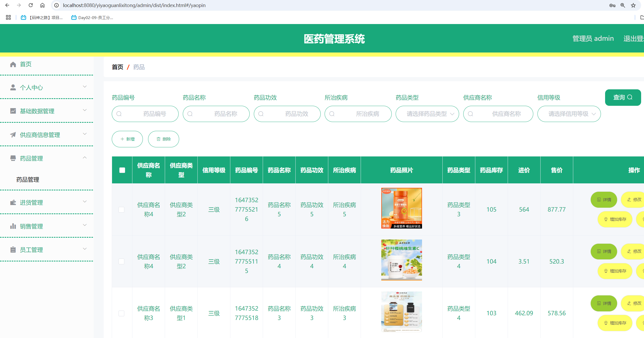Toggle the select-all checkbox in table header
The image size is (644, 338).
122,170
